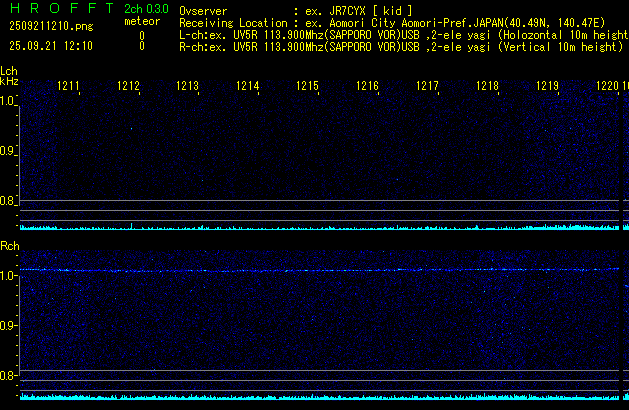Click the Lch channel label

point(9,71)
